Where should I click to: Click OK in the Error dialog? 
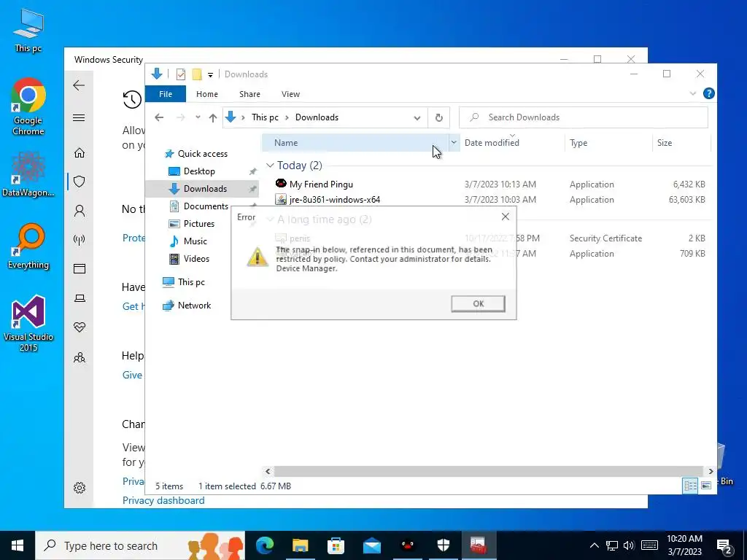pos(478,304)
